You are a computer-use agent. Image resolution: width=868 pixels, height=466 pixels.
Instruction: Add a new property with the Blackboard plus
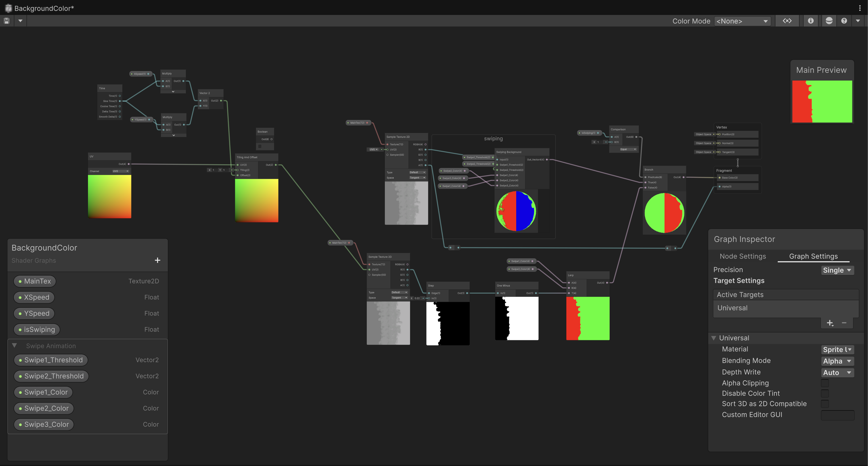157,260
